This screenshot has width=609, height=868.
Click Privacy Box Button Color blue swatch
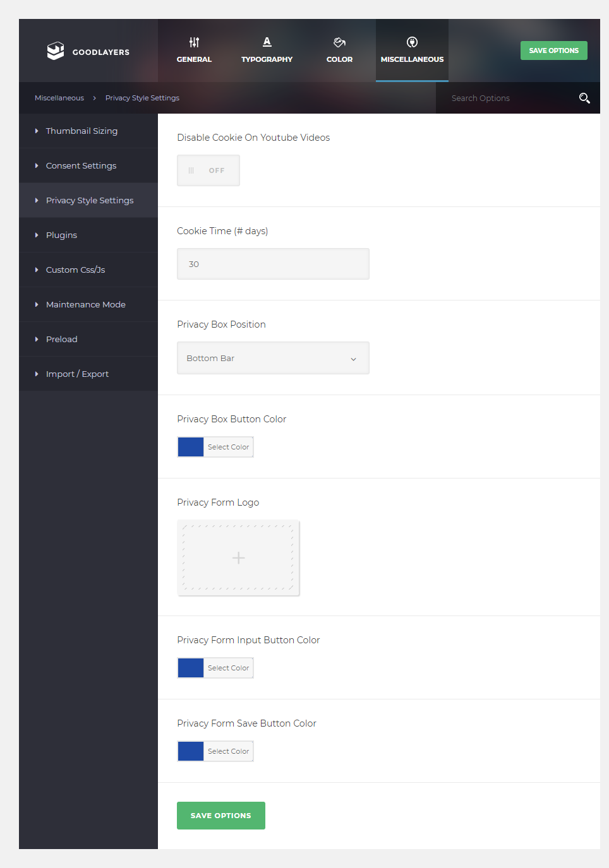pyautogui.click(x=191, y=447)
